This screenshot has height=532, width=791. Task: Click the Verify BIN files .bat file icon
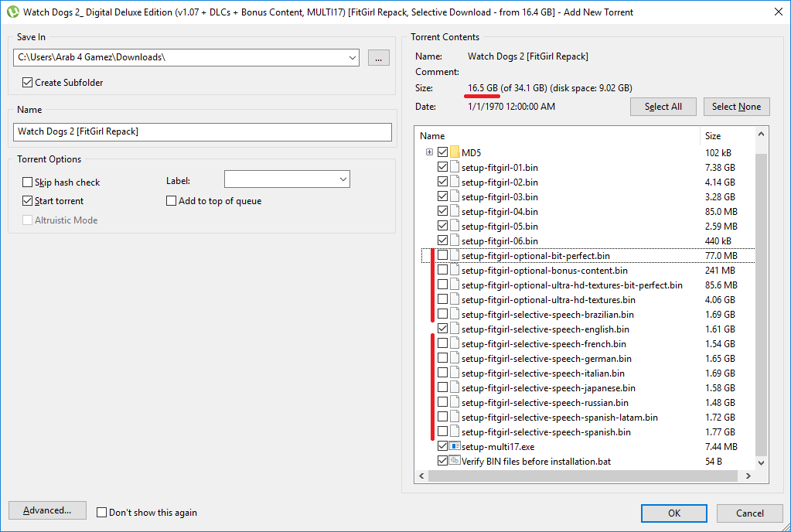tap(455, 461)
